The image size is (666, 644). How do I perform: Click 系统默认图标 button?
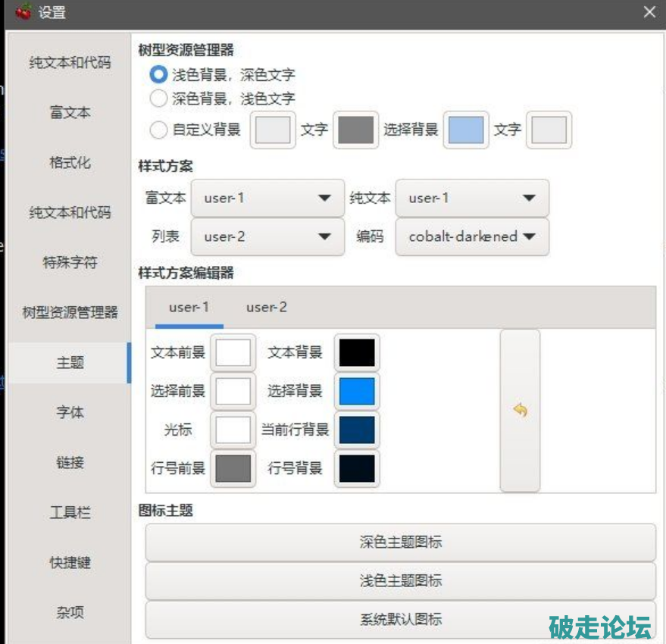pos(400,619)
